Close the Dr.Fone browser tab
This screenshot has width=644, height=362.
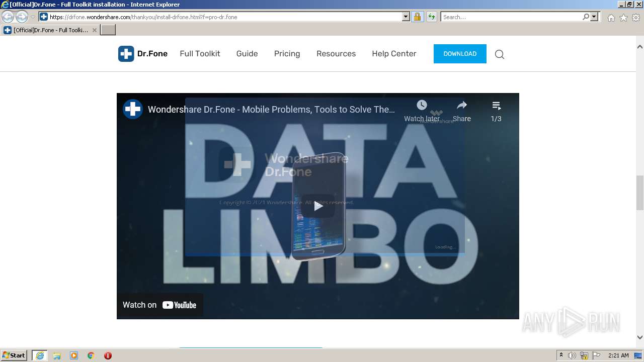pos(95,30)
